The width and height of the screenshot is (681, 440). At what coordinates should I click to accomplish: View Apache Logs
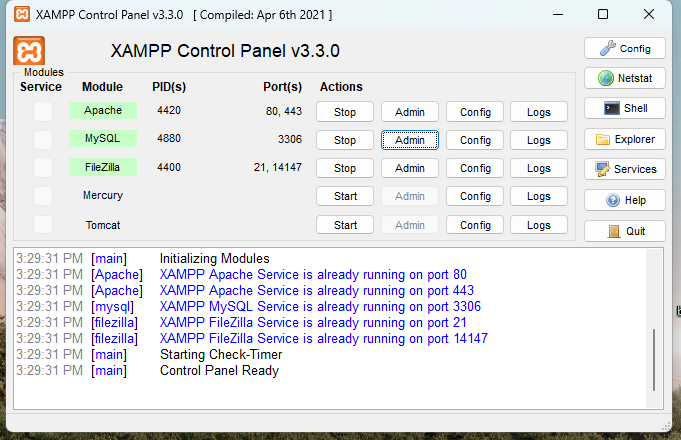(539, 112)
